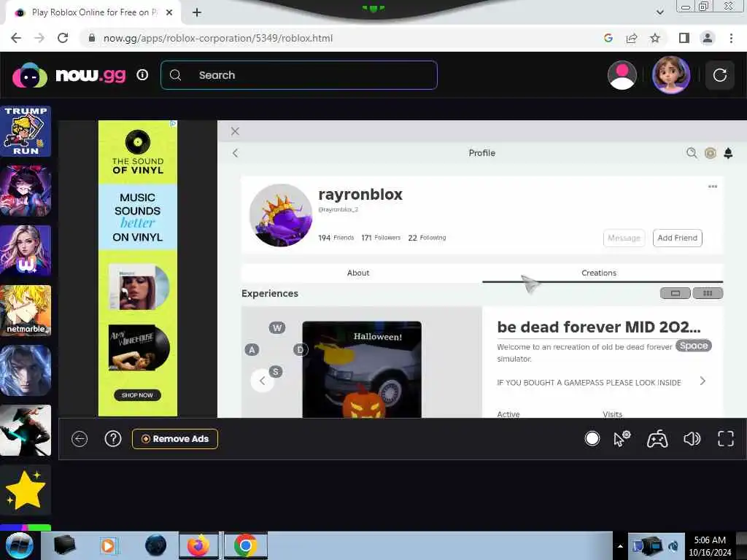The image size is (747, 560).
Task: Open the Chrome three-dot menu
Action: pyautogui.click(x=731, y=38)
